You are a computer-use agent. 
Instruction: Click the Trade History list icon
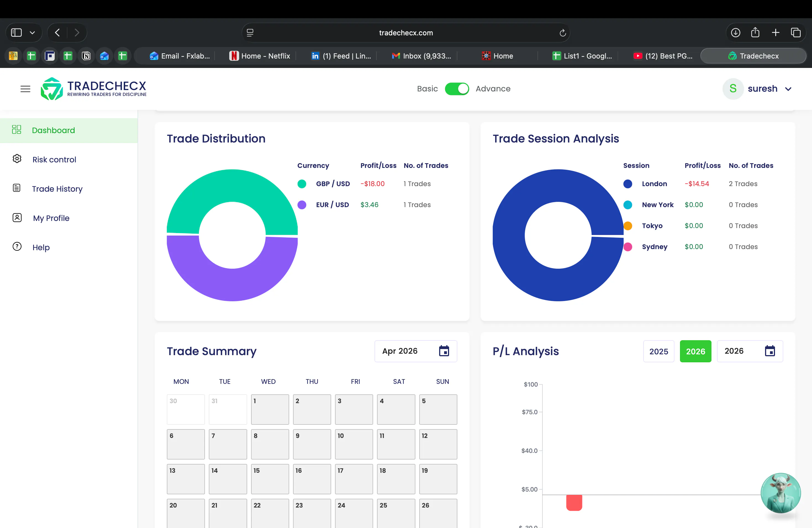pyautogui.click(x=16, y=188)
